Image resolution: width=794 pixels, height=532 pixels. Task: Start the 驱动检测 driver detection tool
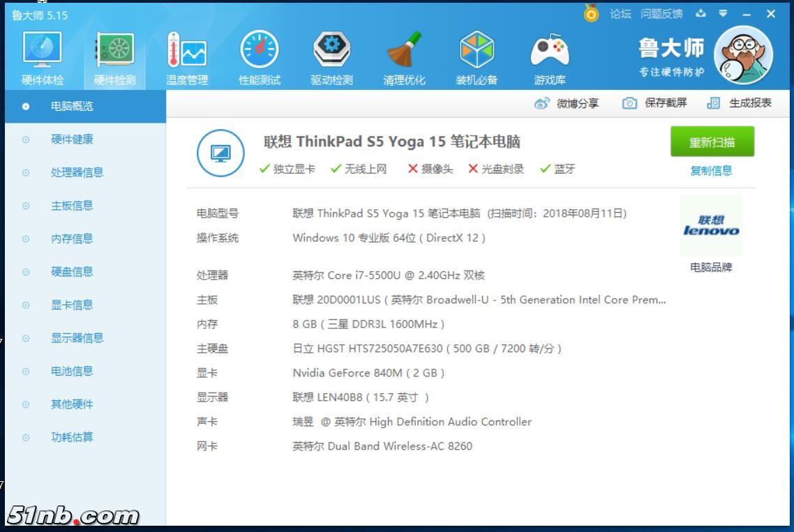(332, 56)
